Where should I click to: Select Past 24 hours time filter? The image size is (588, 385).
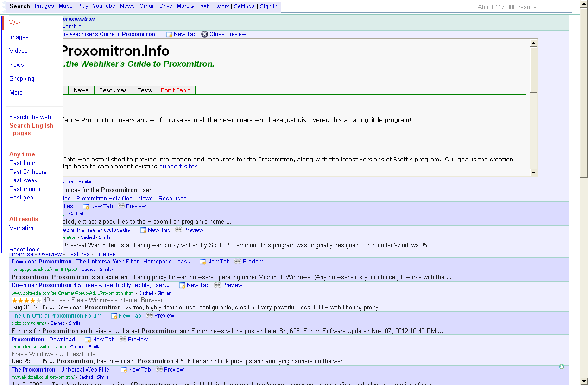coord(28,172)
